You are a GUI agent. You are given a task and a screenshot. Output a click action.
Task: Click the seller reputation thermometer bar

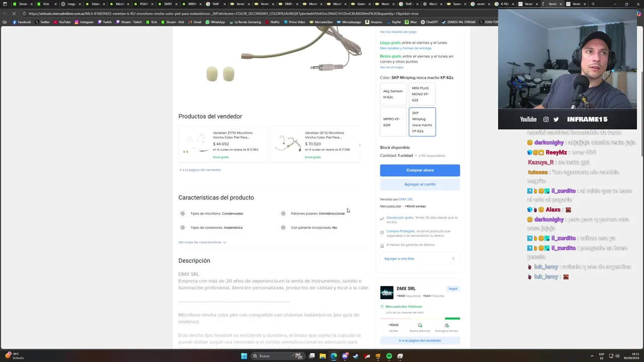tap(420, 318)
